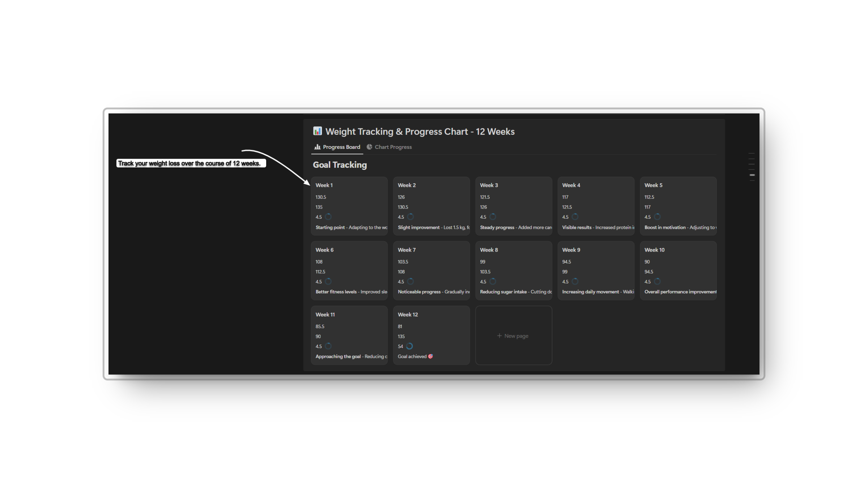
Task: Click the 130.5 value in Week 1 card
Action: point(321,197)
